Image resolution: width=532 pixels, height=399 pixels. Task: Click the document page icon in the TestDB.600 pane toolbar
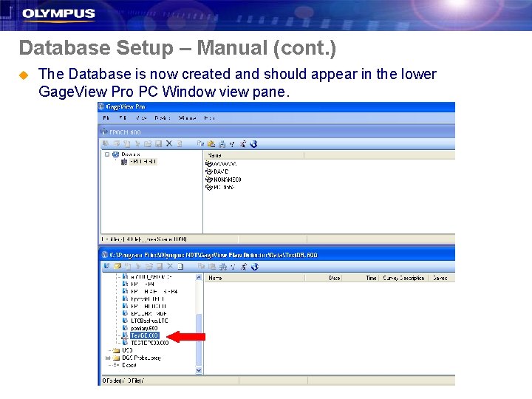(x=180, y=267)
